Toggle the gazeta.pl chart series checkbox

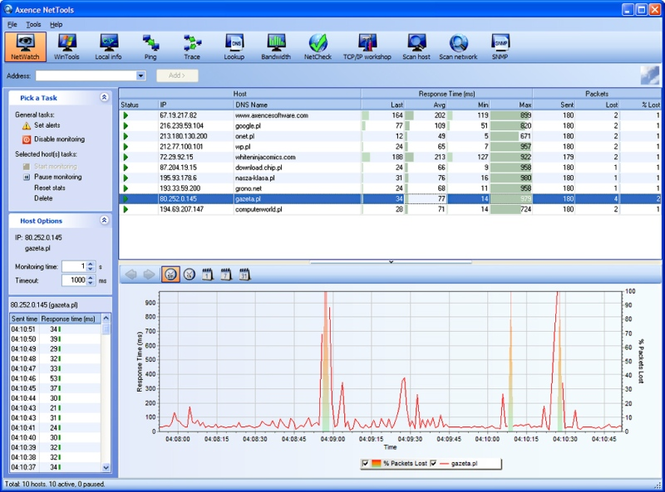point(432,463)
